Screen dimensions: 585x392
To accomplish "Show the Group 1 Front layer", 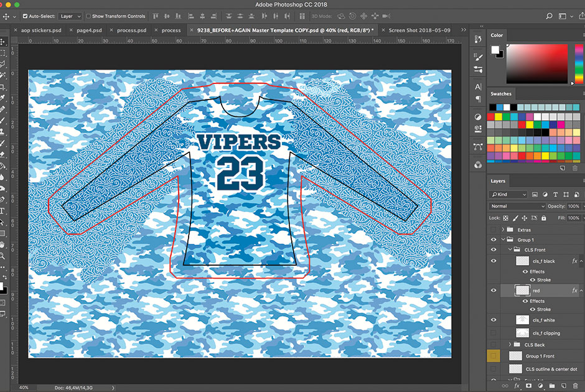I will coord(494,356).
